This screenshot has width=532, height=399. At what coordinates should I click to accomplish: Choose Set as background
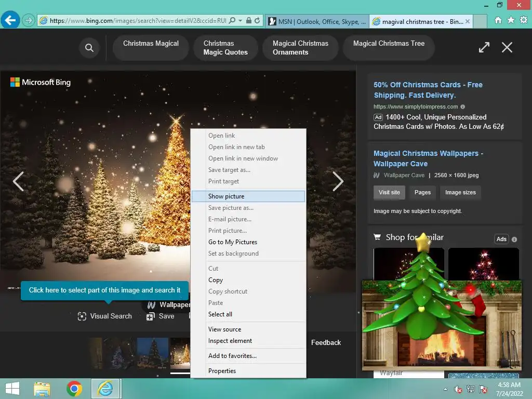[248, 254]
